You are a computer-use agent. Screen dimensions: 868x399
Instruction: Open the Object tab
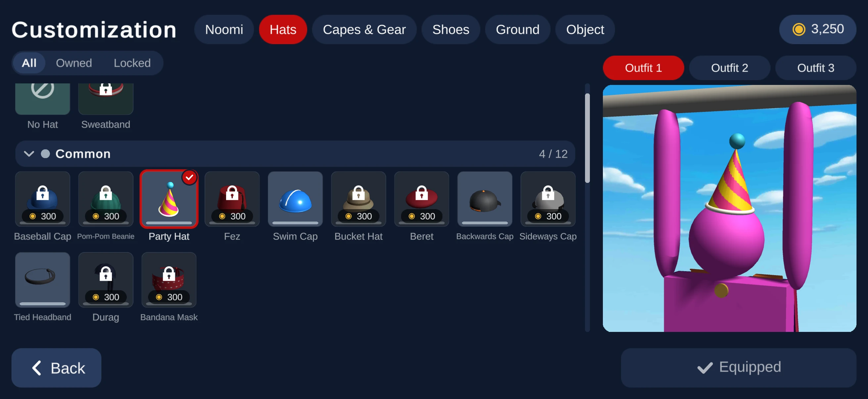585,29
